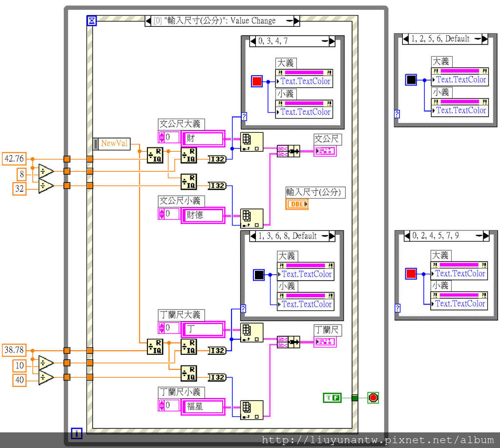Click the 38.78 numeric constant
The image size is (500, 448).
[x=14, y=350]
